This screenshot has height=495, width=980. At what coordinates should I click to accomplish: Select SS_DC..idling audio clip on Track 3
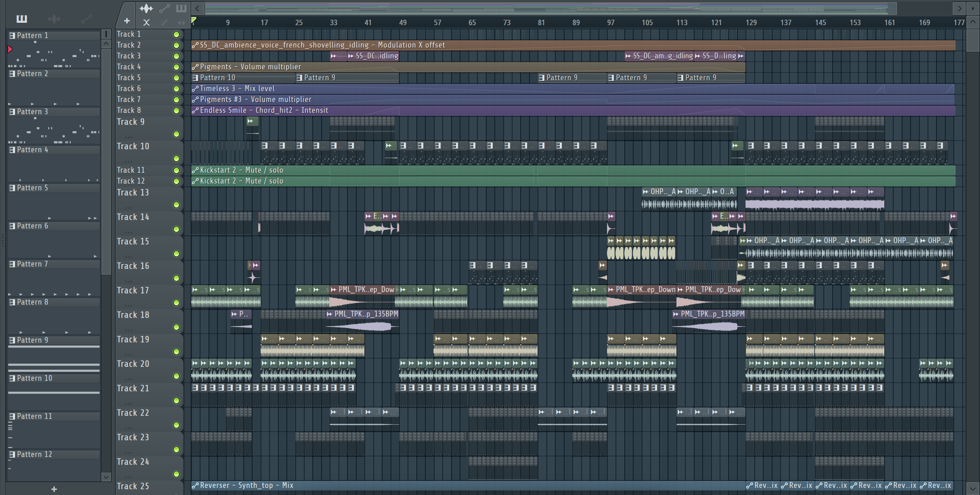point(373,56)
